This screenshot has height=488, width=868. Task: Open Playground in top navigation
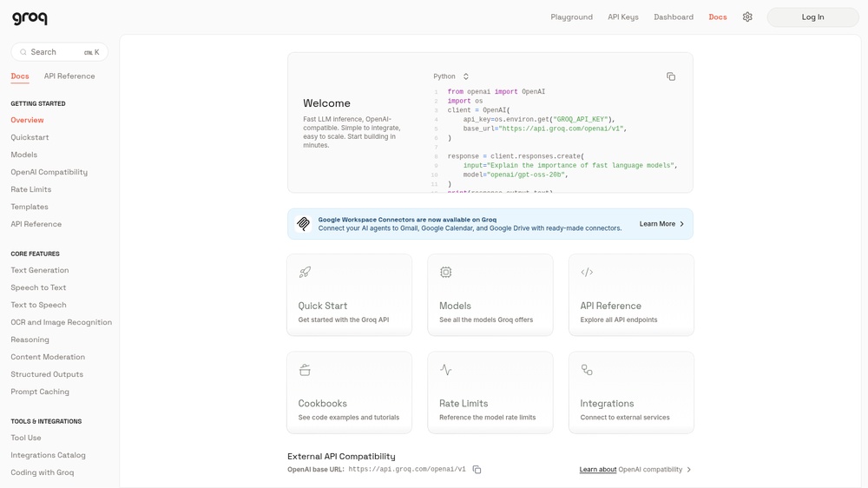(x=571, y=17)
